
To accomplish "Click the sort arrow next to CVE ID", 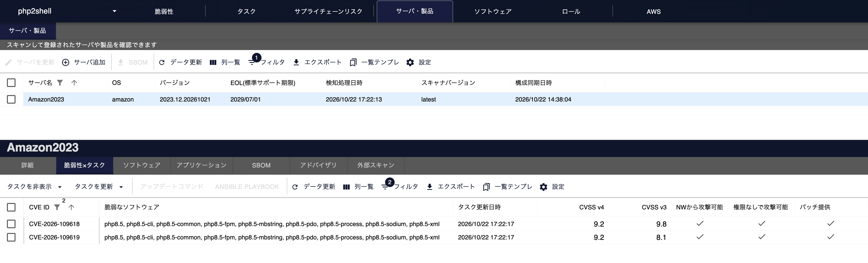I will [71, 207].
